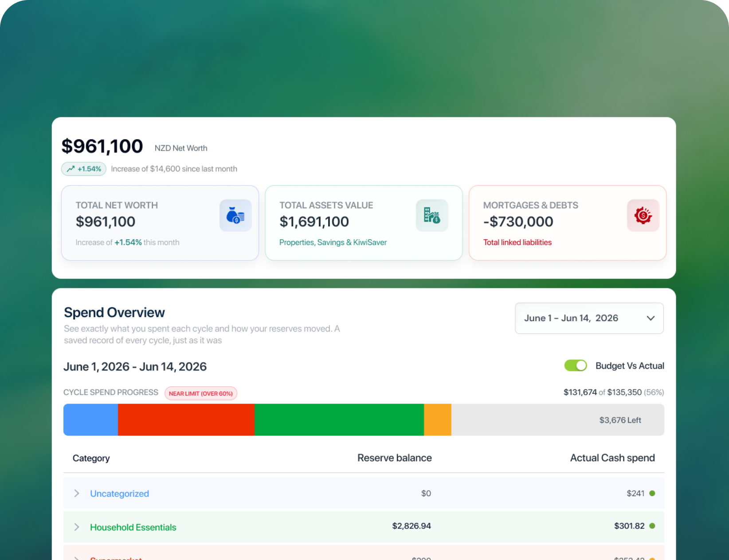This screenshot has width=729, height=560.
Task: Click the blue segment of the spend progress bar
Action: pos(90,420)
